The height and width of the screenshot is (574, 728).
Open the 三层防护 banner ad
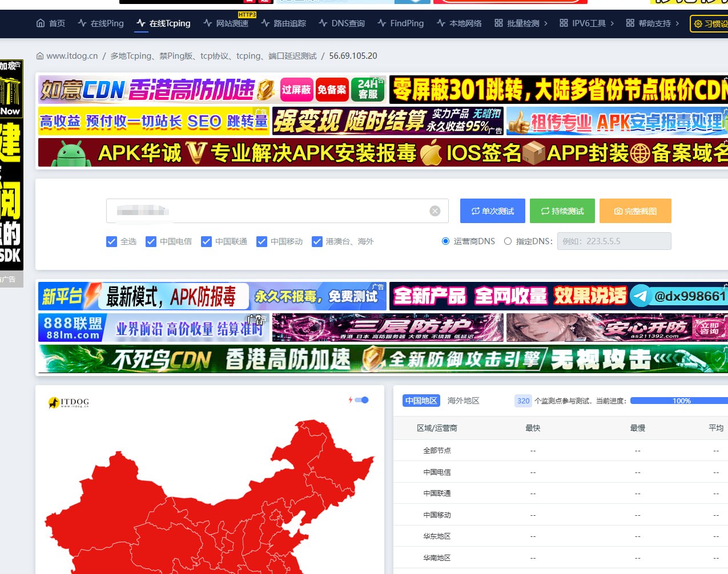(388, 328)
